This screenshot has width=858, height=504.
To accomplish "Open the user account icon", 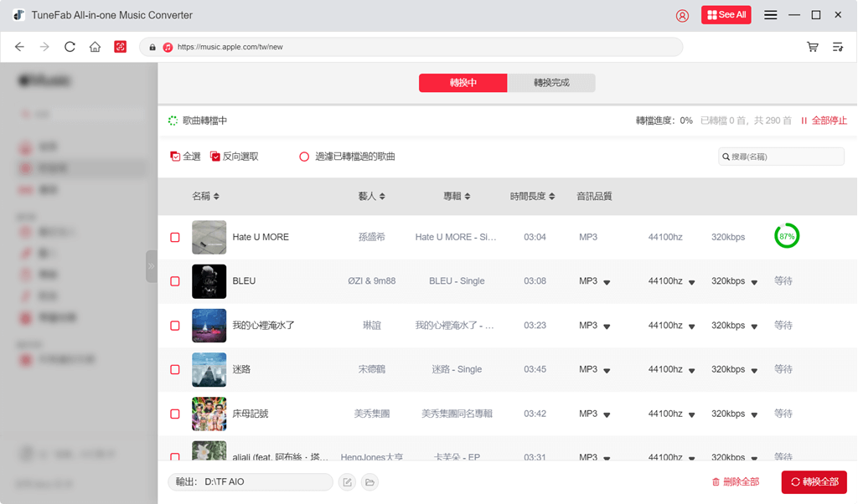I will pos(682,15).
